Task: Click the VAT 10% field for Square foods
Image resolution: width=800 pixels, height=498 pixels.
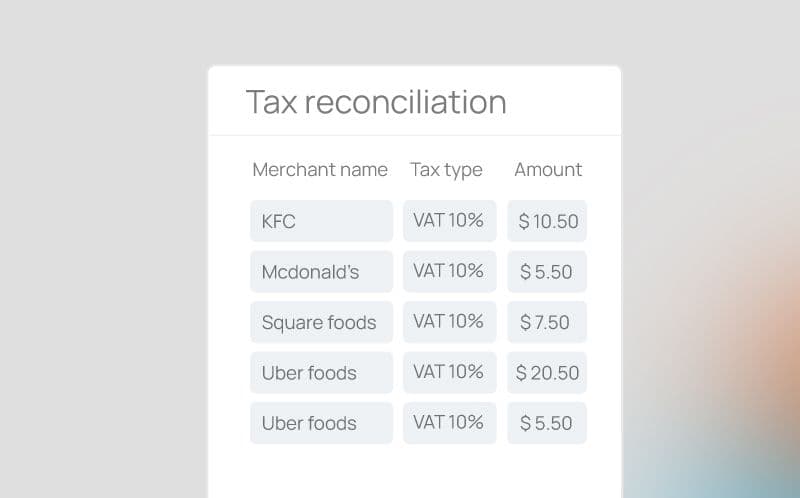Action: pos(449,321)
